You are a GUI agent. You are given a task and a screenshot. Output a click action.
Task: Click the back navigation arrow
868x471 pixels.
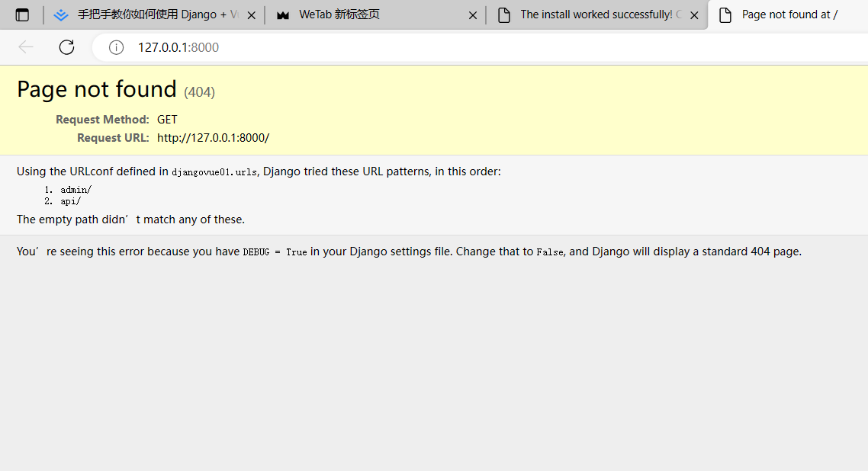[26, 47]
